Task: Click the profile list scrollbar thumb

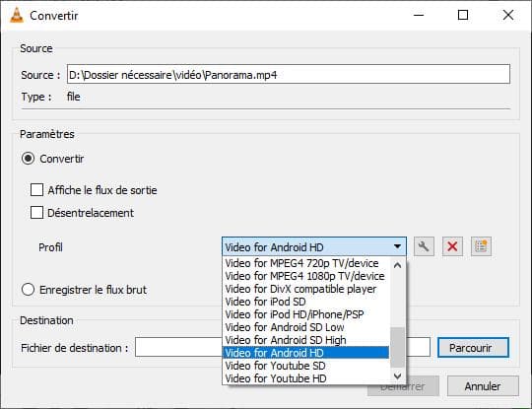Action: coord(398,347)
